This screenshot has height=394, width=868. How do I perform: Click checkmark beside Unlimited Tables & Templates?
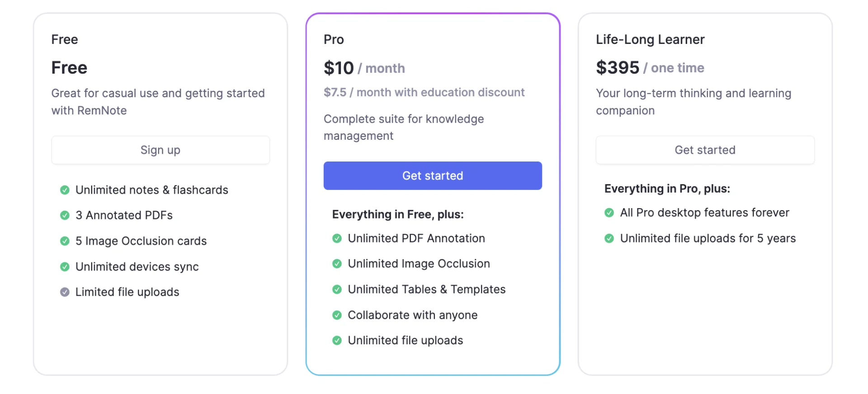tap(337, 290)
